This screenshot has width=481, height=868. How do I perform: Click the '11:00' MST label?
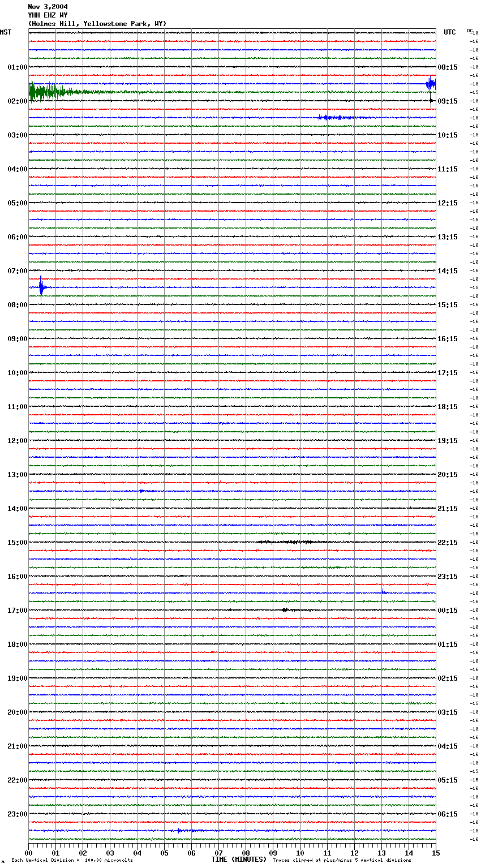18,407
